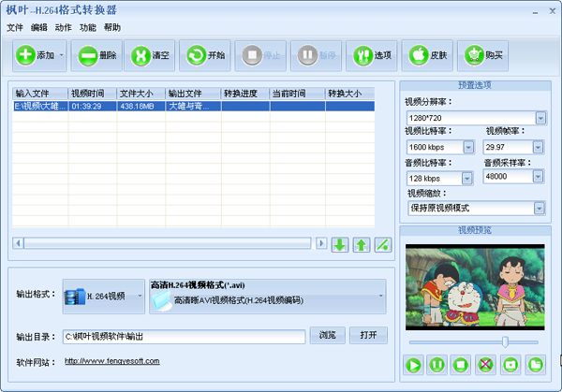Click the video preview seek slider handle
This screenshot has height=392, width=562.
(x=505, y=341)
